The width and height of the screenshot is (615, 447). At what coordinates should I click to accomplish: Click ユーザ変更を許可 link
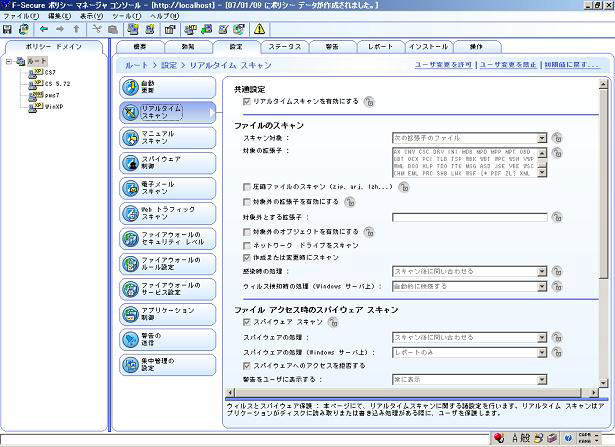pos(443,65)
